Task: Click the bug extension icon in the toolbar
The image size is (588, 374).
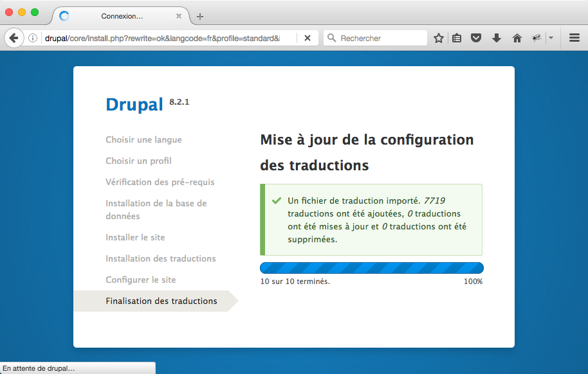Action: pos(537,38)
